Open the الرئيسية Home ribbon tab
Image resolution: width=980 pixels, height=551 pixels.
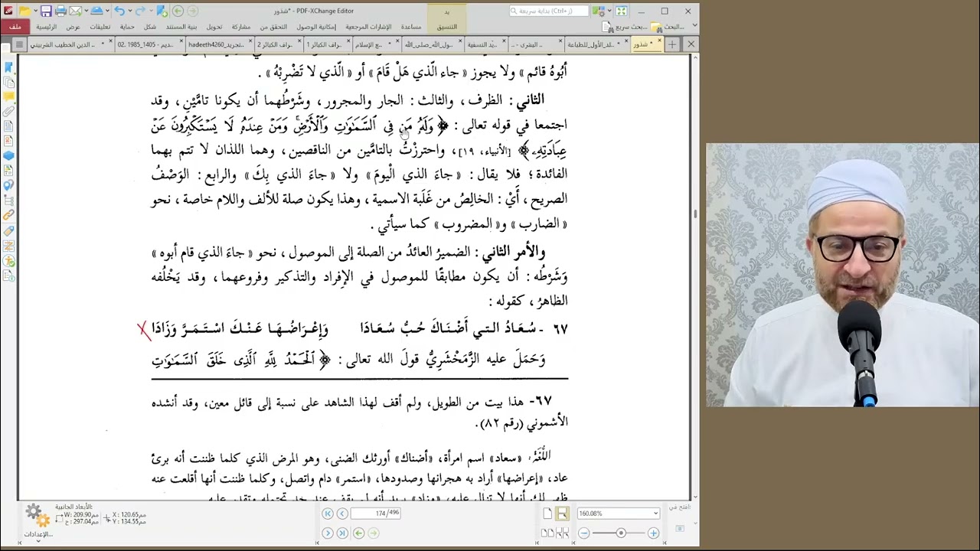(x=46, y=27)
